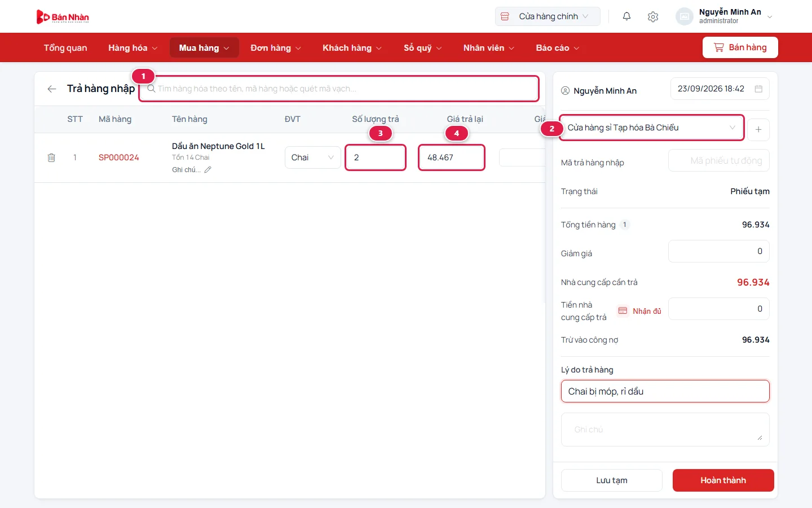Click the Lưu tạm button
This screenshot has width=812, height=508.
click(612, 480)
